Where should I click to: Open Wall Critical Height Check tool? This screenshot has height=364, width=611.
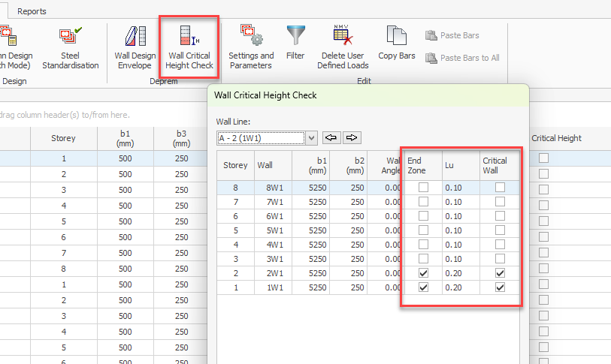(x=190, y=48)
